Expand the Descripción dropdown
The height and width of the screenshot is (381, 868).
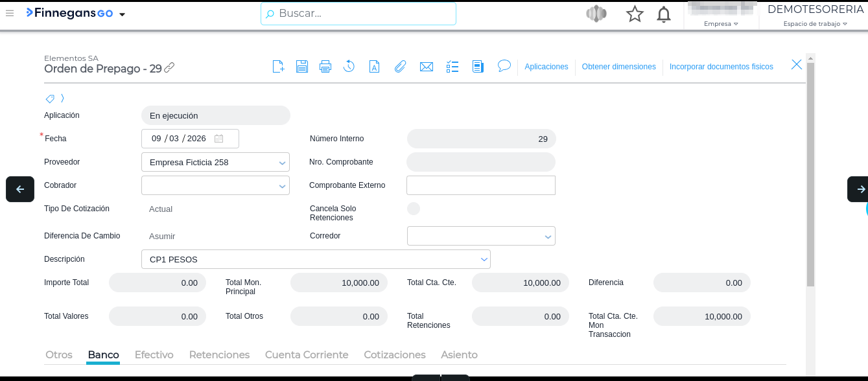point(484,259)
